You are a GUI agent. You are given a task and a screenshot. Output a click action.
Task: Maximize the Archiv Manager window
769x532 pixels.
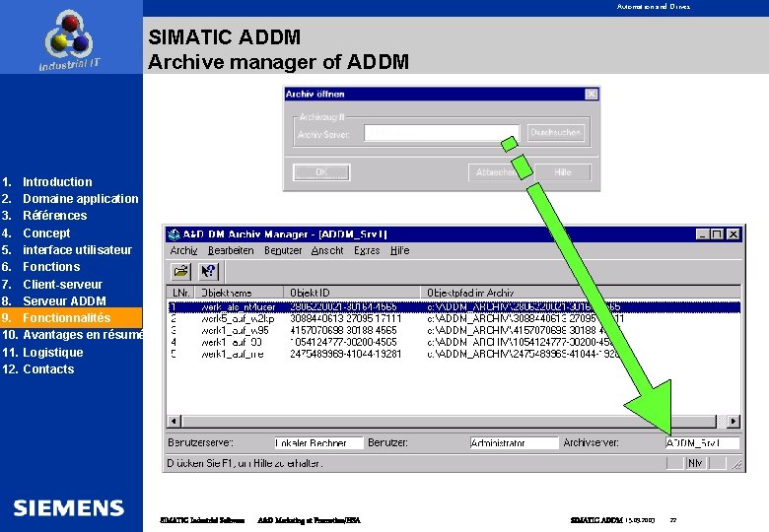[717, 234]
